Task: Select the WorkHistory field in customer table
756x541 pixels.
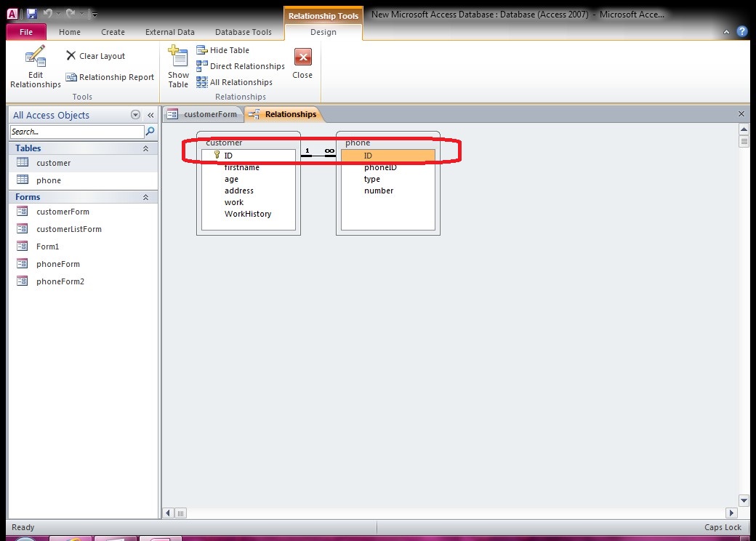Action: point(249,214)
